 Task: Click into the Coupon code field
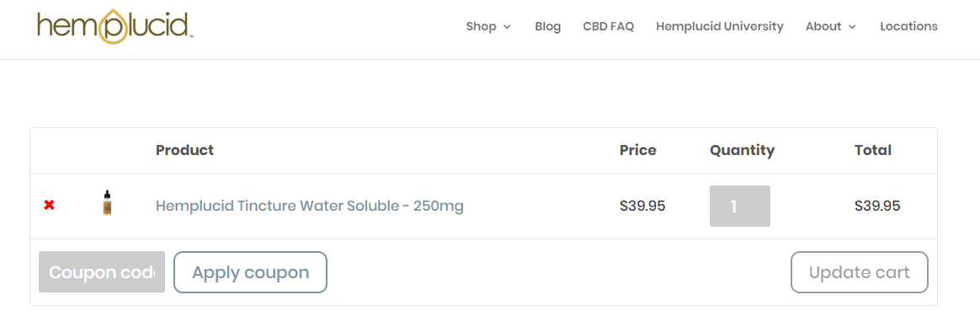pyautogui.click(x=102, y=272)
